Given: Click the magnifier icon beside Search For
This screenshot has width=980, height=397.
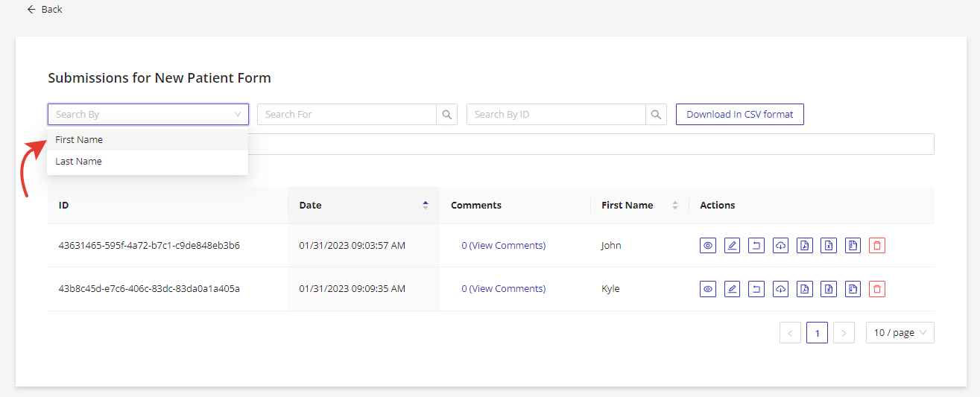Looking at the screenshot, I should click(447, 115).
